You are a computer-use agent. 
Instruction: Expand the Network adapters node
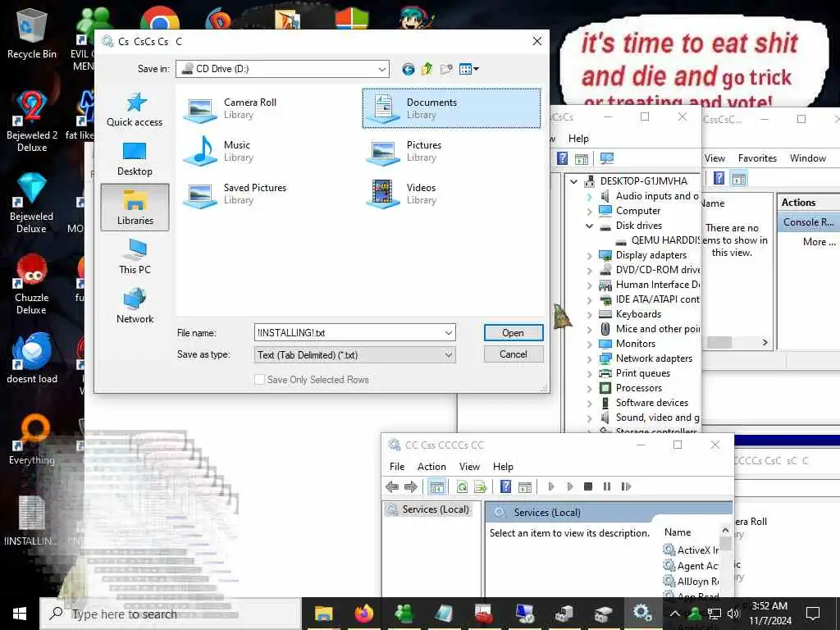[589, 358]
